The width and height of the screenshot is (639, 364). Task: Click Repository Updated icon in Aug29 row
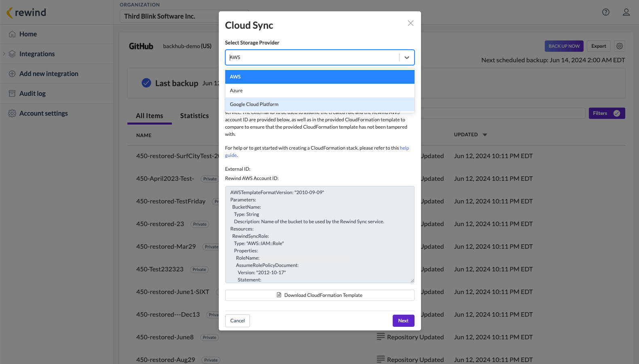point(381,359)
